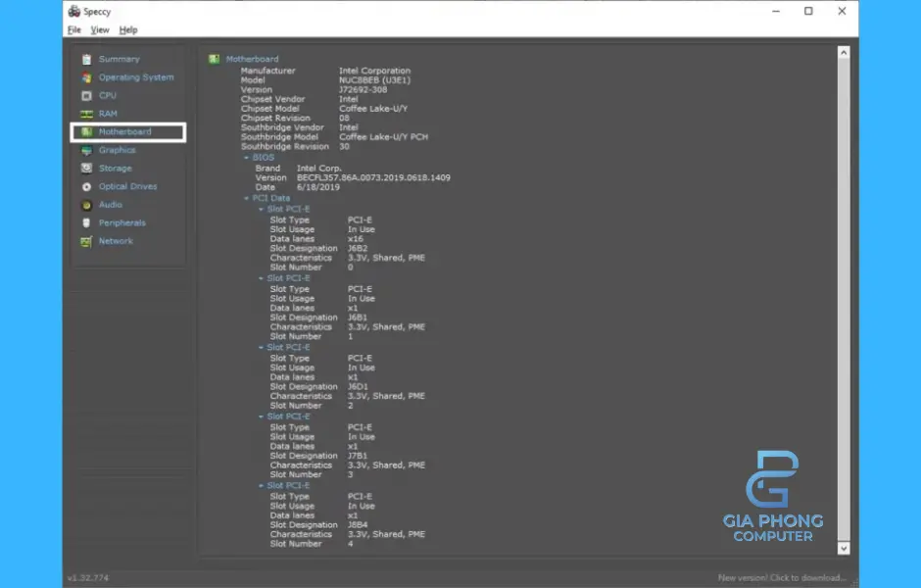The image size is (921, 588).
Task: Click the Optical Drives disc icon
Action: pos(86,187)
